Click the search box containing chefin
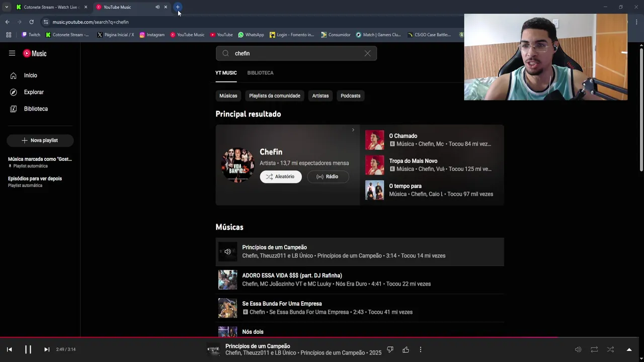Viewport: 644px width, 362px height. [296, 53]
